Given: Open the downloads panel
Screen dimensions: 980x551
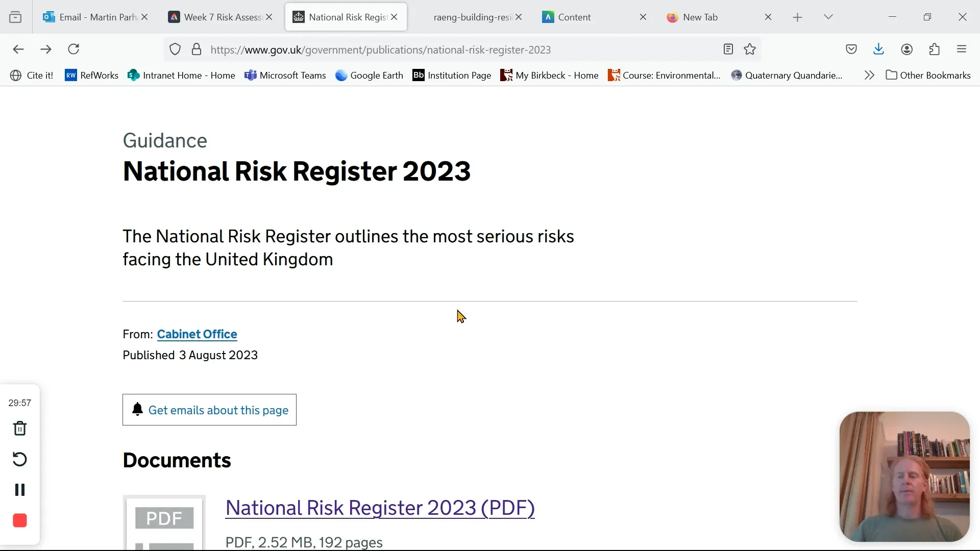Looking at the screenshot, I should pyautogui.click(x=879, y=49).
